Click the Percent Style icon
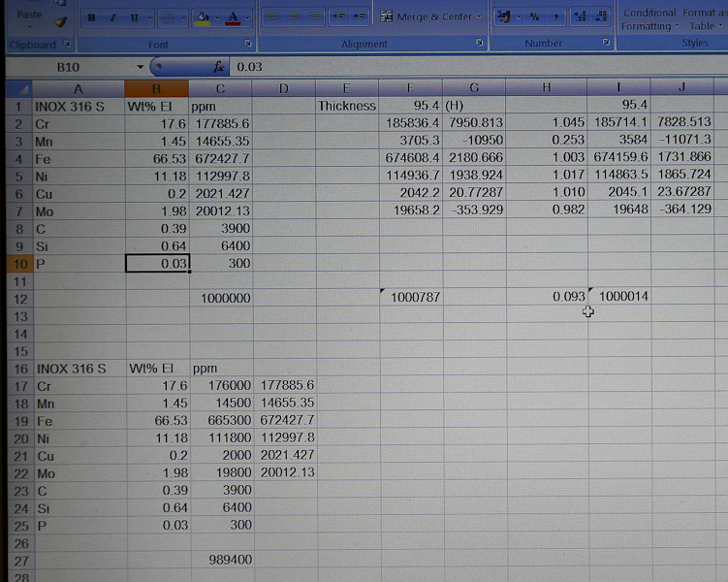 click(534, 17)
